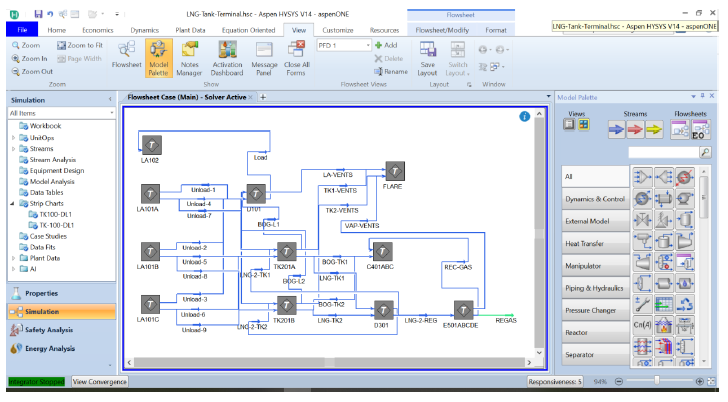This screenshot has height=402, width=728.
Task: Select the TK201A tank block
Action: [286, 252]
